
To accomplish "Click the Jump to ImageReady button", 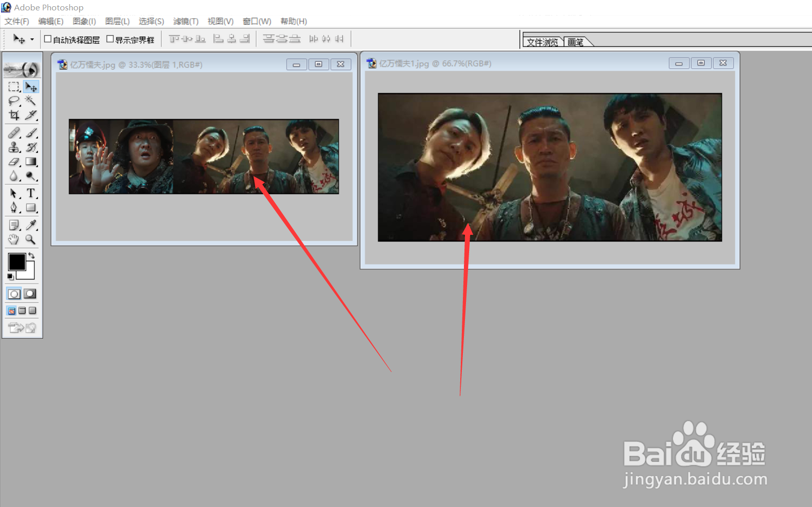I will click(x=22, y=328).
